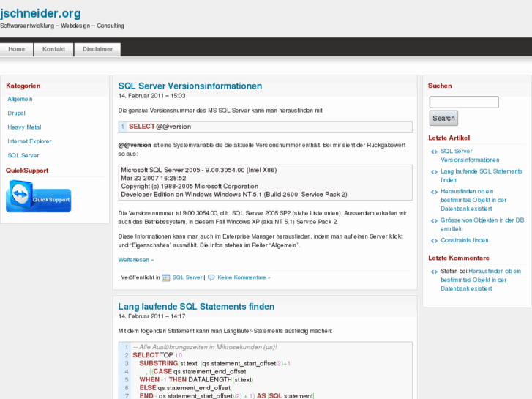532x399 pixels.
Task: Open the Disclaimer navigation tab
Action: tap(97, 49)
